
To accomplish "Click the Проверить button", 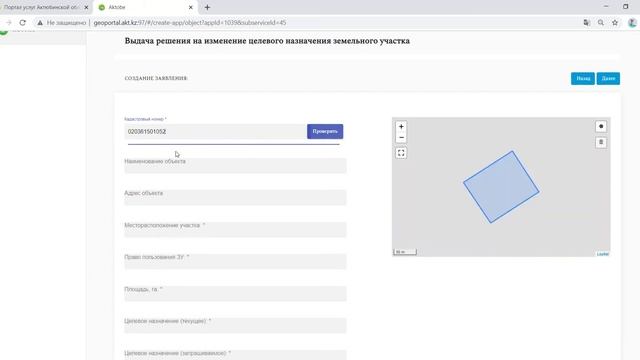I will tap(325, 131).
